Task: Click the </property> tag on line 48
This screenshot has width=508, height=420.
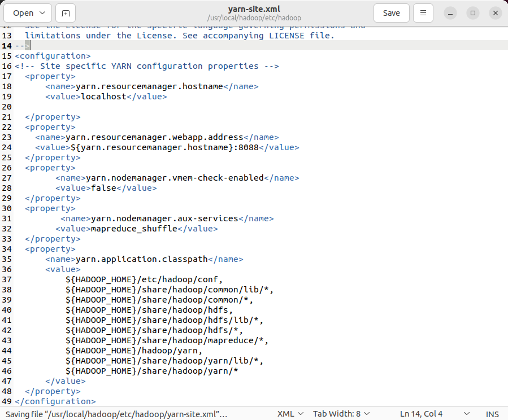Action: coord(53,391)
